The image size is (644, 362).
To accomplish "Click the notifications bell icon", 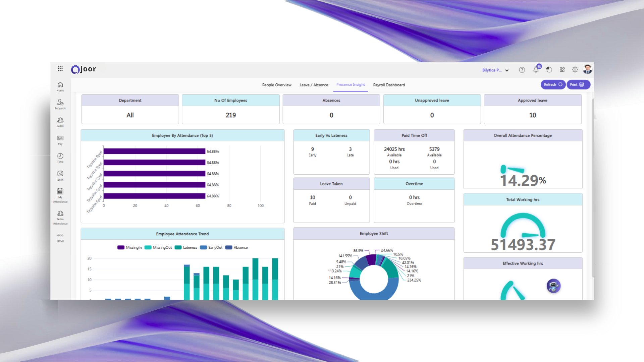I will tap(536, 70).
